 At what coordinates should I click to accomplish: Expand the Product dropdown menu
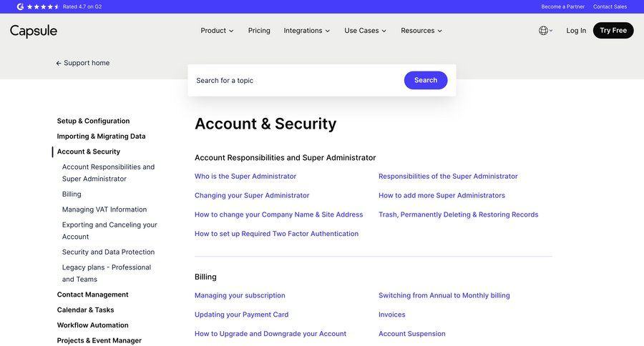(217, 31)
